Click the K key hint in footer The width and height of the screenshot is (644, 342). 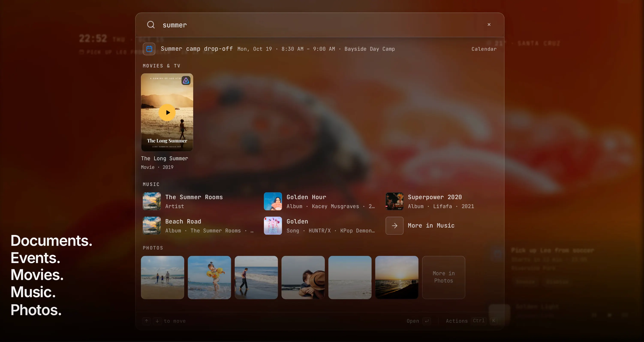[494, 321]
